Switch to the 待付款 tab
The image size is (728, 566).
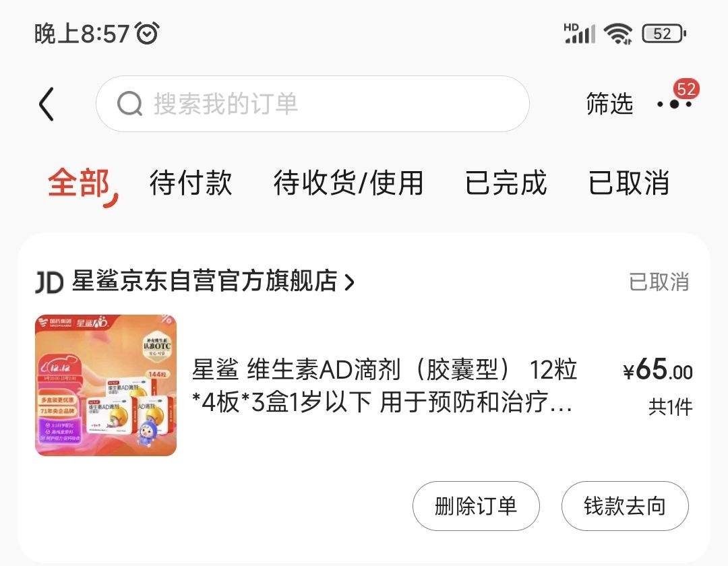point(190,183)
